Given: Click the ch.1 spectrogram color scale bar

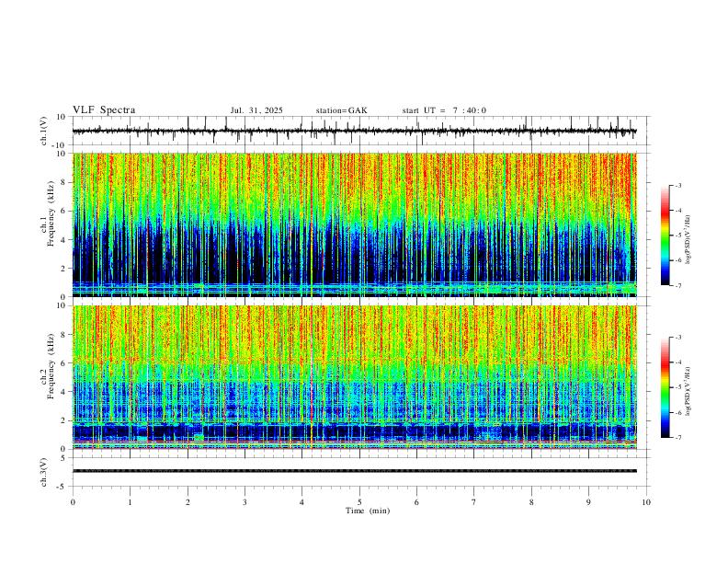Looking at the screenshot, I should pyautogui.click(x=665, y=236).
